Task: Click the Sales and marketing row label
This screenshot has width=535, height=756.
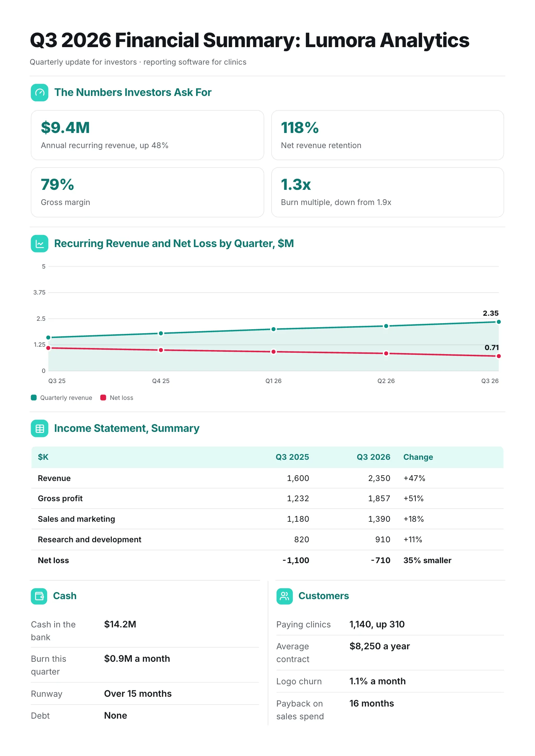Action: tap(76, 519)
